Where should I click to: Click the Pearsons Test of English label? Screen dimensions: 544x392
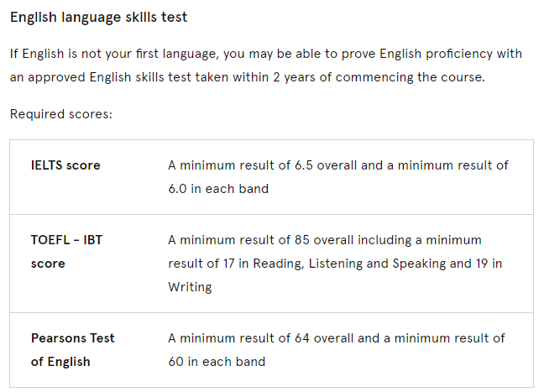tap(72, 350)
